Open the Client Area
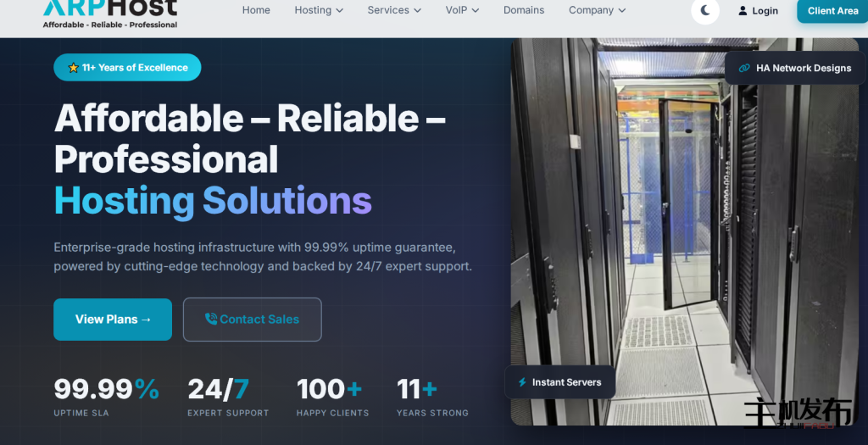Screen dimensions: 868x445 (832, 11)
